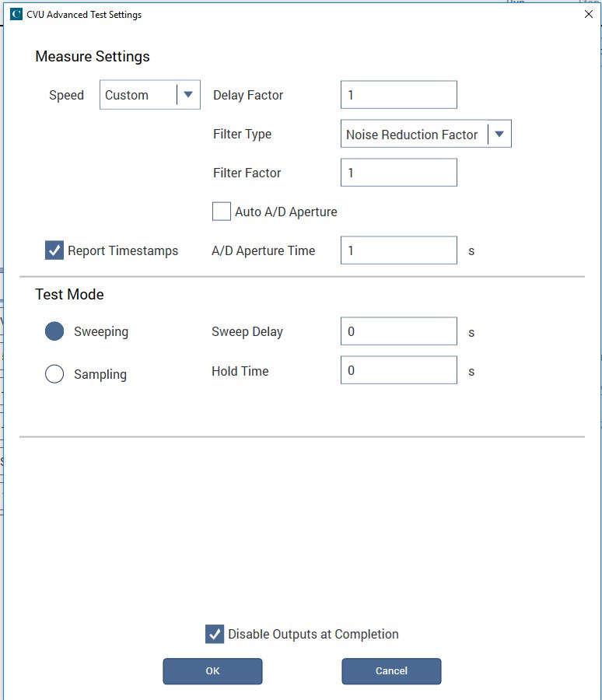Select the Sweeping test mode radio button

tap(54, 331)
